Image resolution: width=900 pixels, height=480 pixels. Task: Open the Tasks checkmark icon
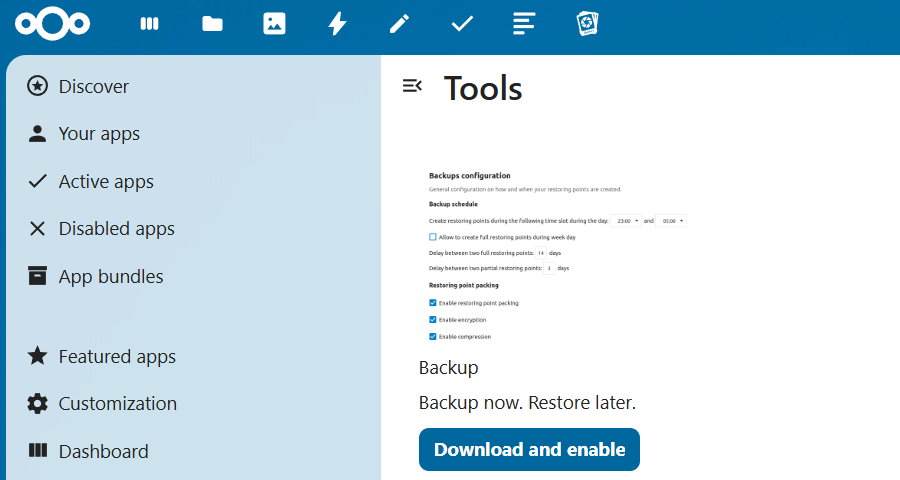pyautogui.click(x=462, y=24)
